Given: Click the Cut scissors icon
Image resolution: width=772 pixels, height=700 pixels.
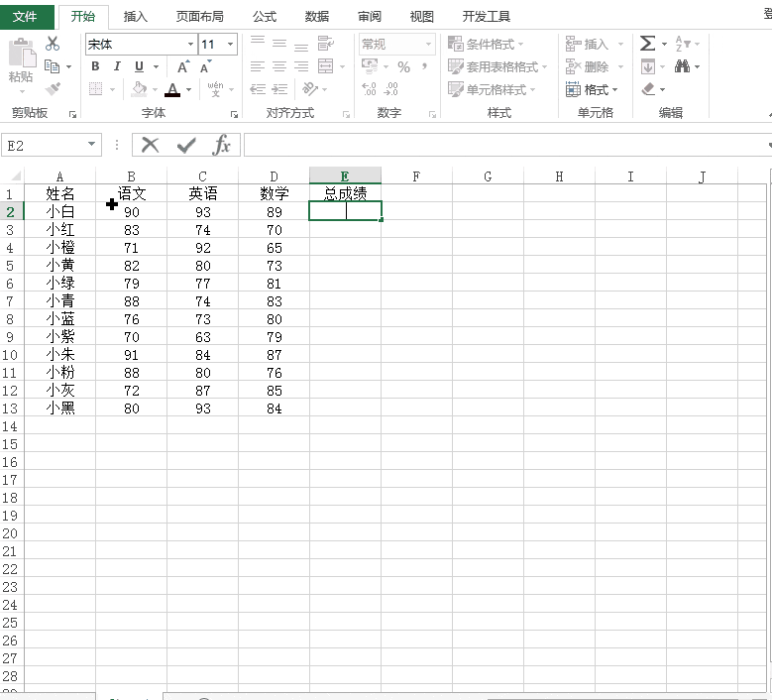Looking at the screenshot, I should pyautogui.click(x=53, y=44).
